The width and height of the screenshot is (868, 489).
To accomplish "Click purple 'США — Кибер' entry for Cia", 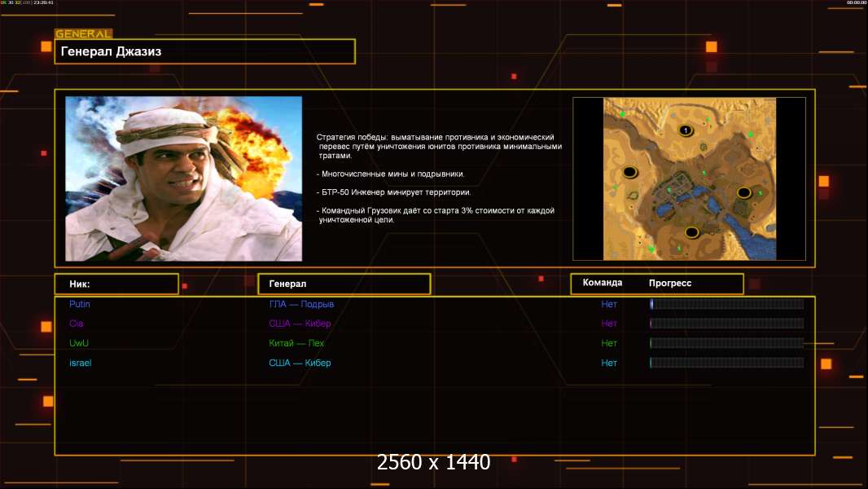I will pyautogui.click(x=300, y=324).
